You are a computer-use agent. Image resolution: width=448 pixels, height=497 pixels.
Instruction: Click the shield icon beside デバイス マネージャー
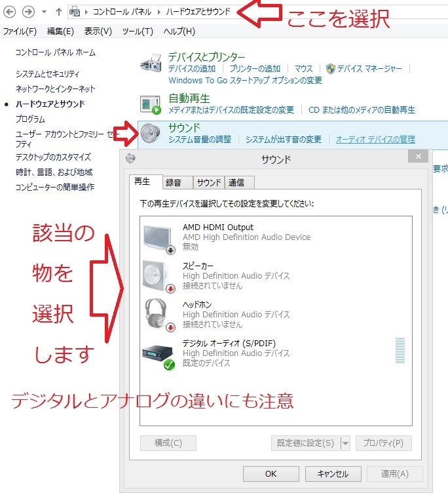[331, 68]
